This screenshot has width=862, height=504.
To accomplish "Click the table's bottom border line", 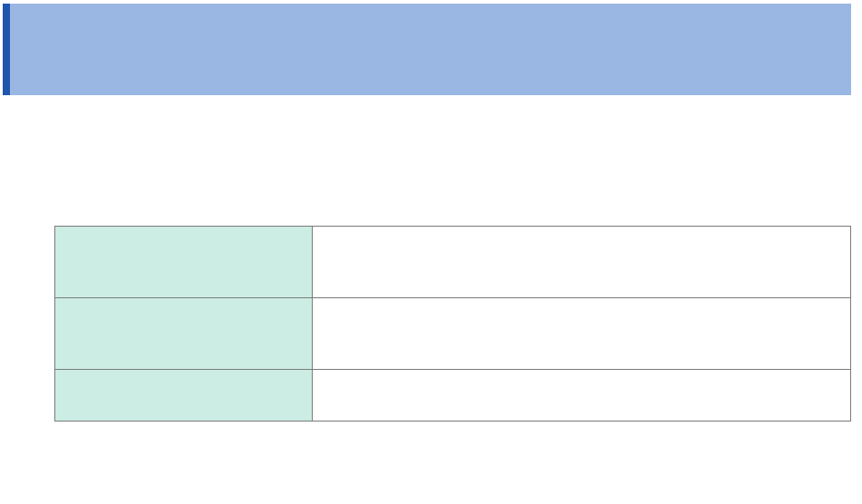I will pyautogui.click(x=453, y=421).
